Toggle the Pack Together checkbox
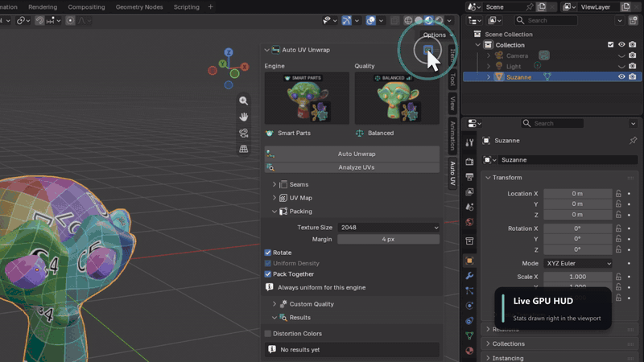This screenshot has width=644, height=362. point(268,274)
